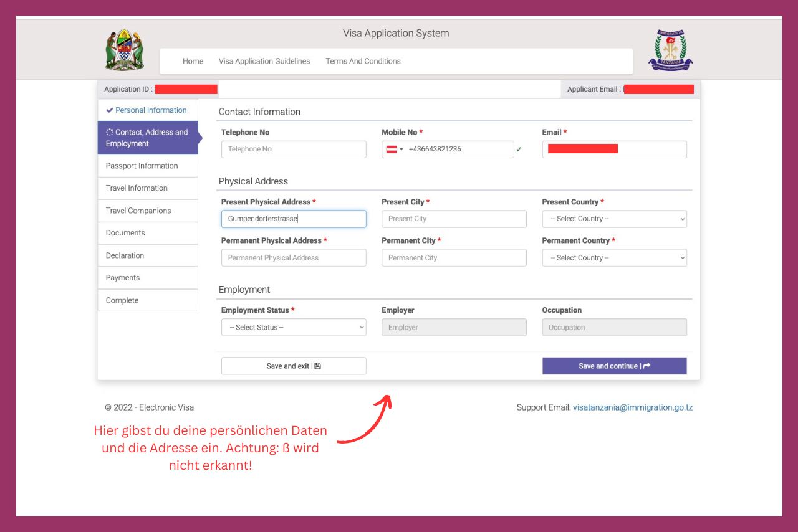Open the Home menu item
Image resolution: width=798 pixels, height=532 pixels.
click(193, 61)
